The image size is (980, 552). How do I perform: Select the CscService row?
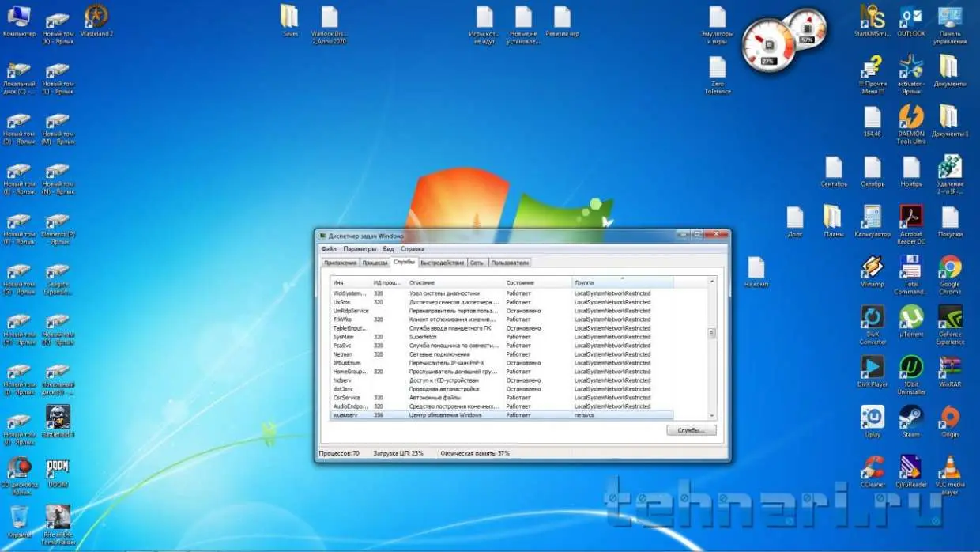[x=502, y=398]
